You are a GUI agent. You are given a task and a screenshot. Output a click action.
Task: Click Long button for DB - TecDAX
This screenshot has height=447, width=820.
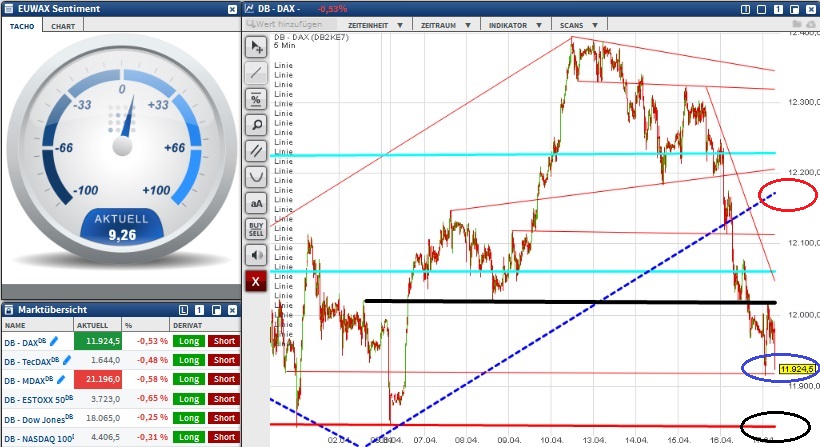click(189, 360)
